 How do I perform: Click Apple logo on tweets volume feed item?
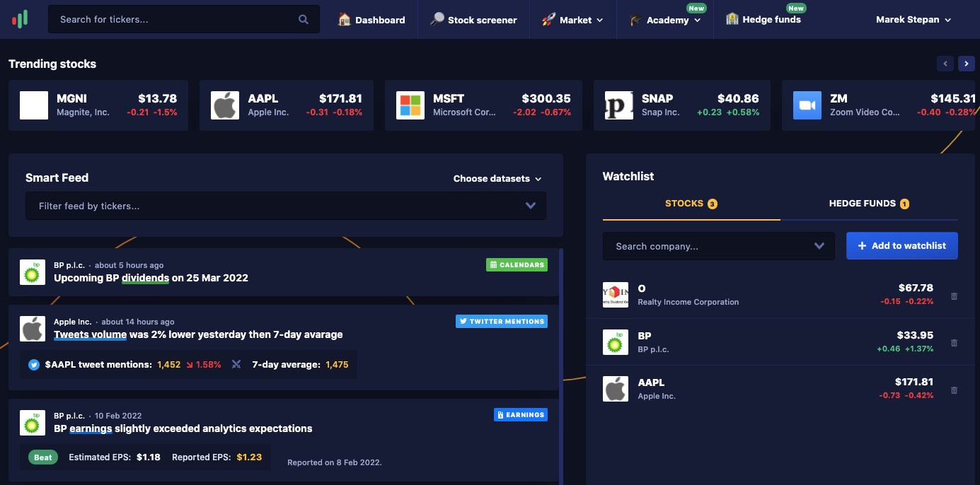point(33,329)
